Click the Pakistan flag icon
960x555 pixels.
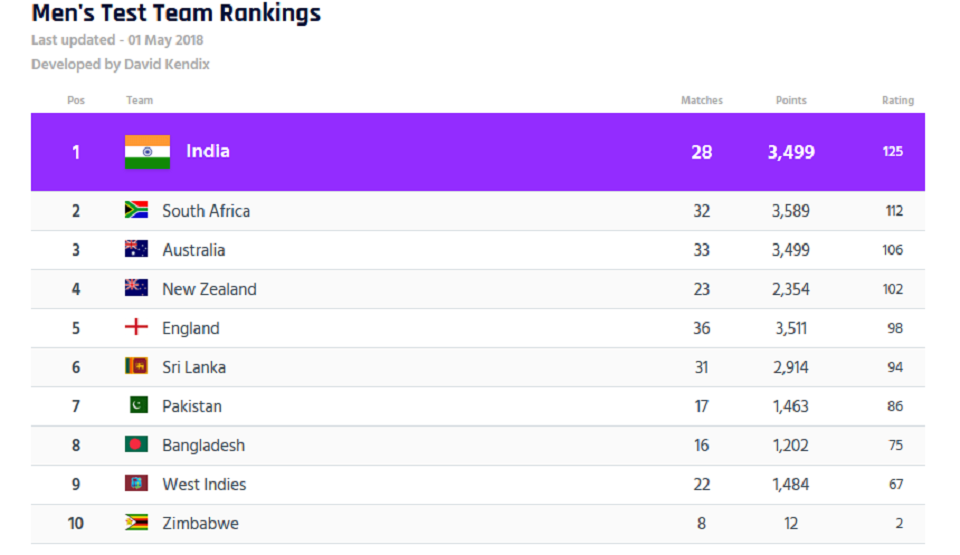coord(138,405)
